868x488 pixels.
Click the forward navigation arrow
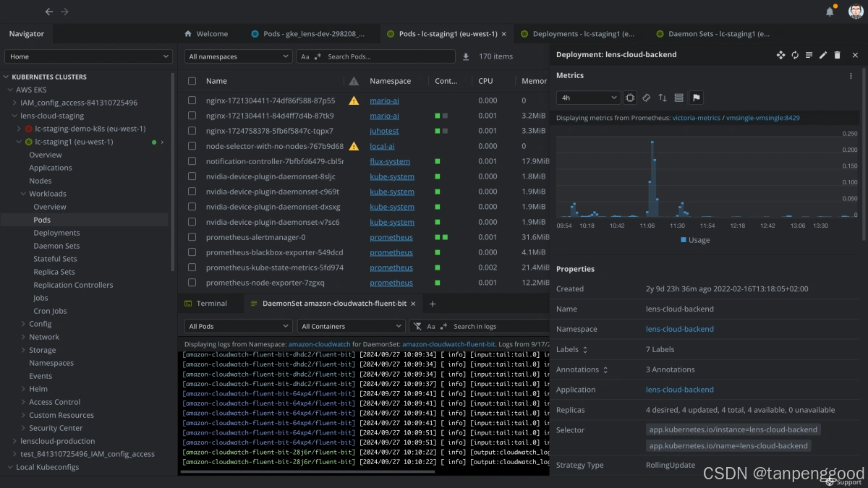click(x=65, y=12)
